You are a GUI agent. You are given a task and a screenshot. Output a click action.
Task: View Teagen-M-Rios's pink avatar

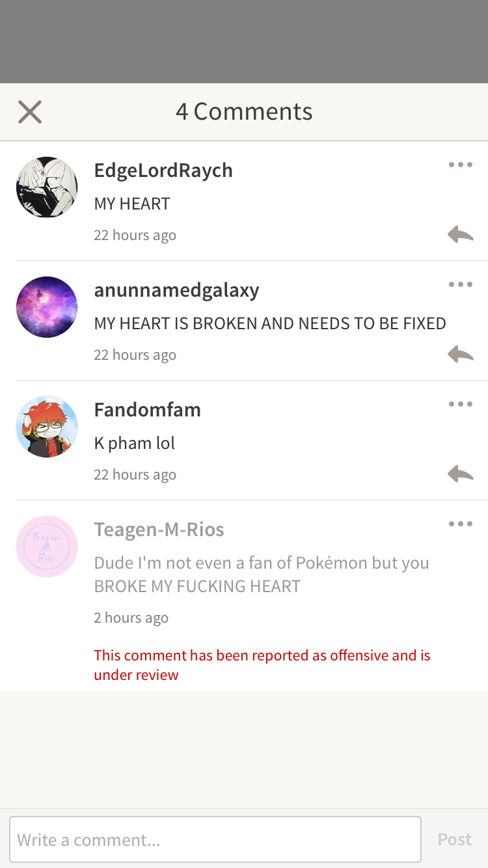pyautogui.click(x=47, y=547)
